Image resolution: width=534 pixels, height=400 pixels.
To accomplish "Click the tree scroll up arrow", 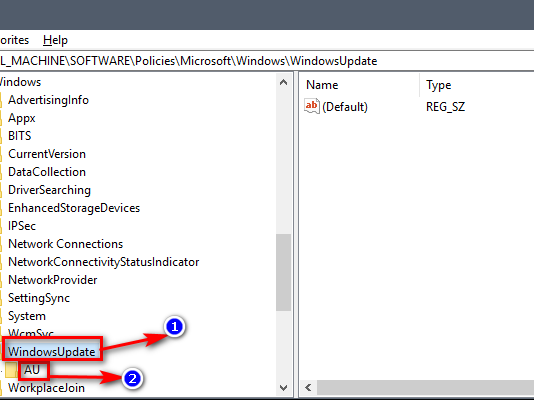I will coord(283,82).
